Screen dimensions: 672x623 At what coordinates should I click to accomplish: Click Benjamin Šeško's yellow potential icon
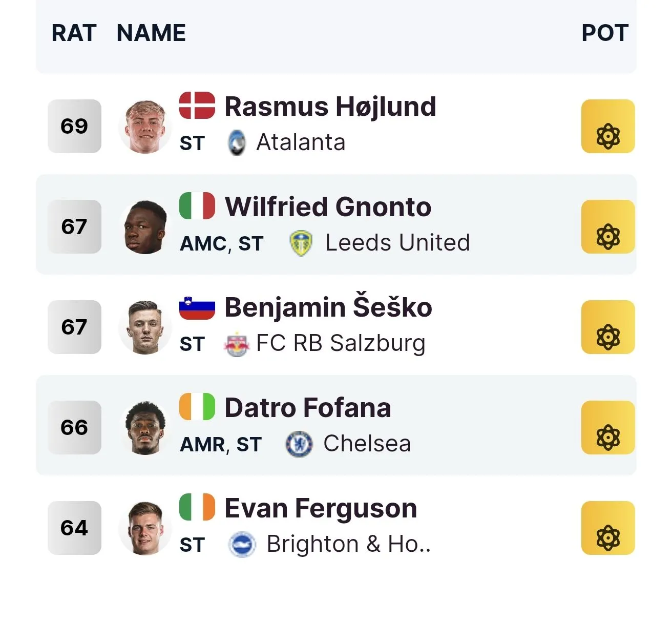click(607, 327)
